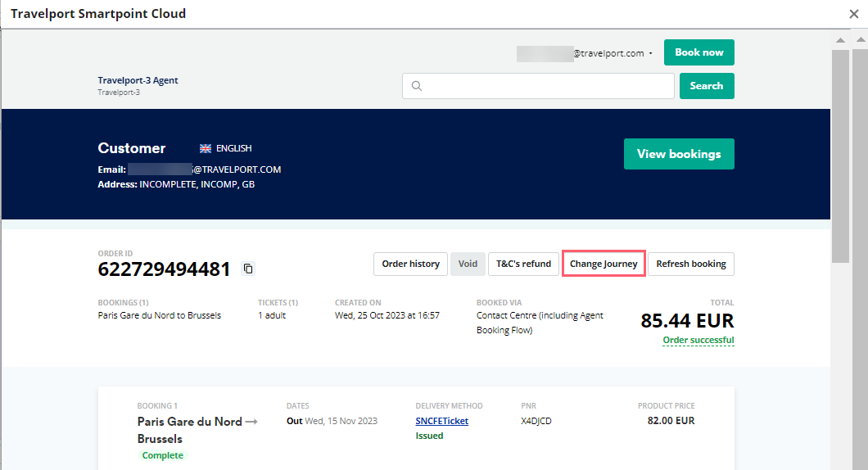Click the outer scrollbar up arrow
The height and width of the screenshot is (470, 868).
point(861,39)
